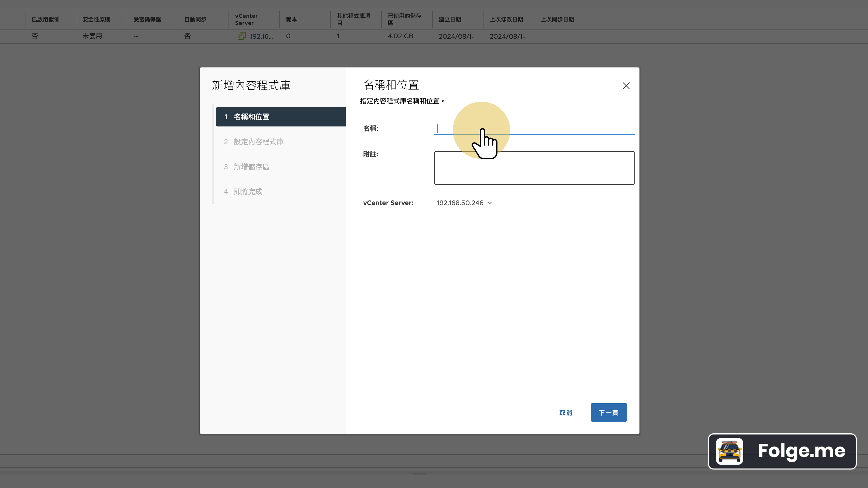Image resolution: width=868 pixels, height=488 pixels.
Task: Sort by 已啟用發佈 column header
Action: (46, 20)
